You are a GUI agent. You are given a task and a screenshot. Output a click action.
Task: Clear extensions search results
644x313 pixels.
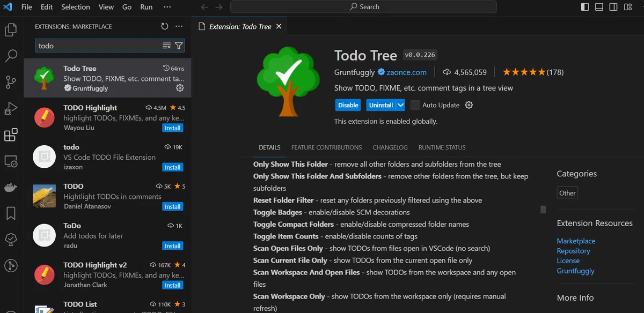click(x=167, y=46)
